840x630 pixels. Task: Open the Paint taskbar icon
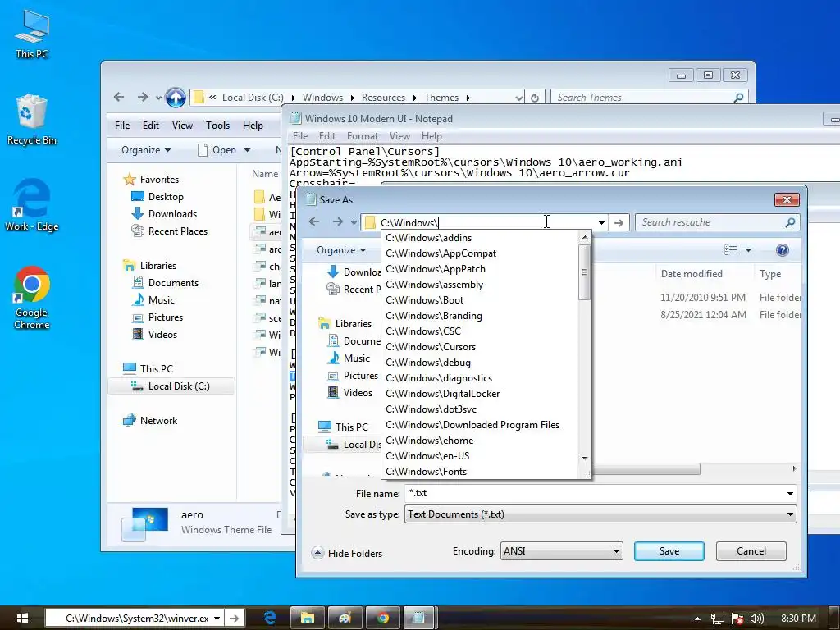(x=345, y=618)
